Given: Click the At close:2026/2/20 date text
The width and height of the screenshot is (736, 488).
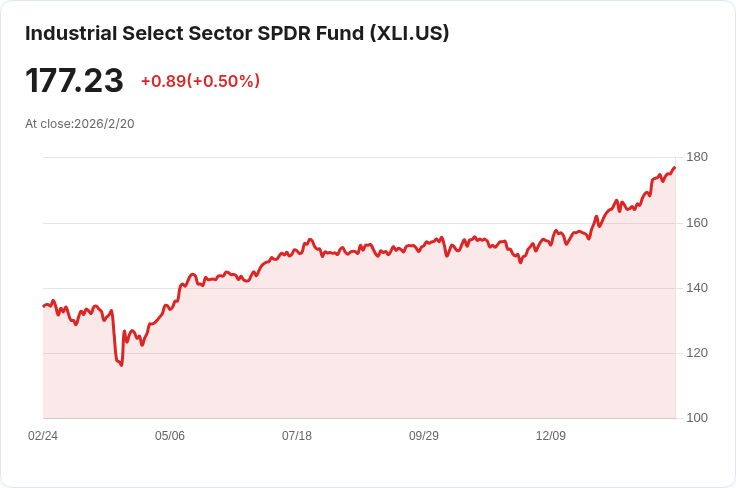Looking at the screenshot, I should tap(80, 124).
